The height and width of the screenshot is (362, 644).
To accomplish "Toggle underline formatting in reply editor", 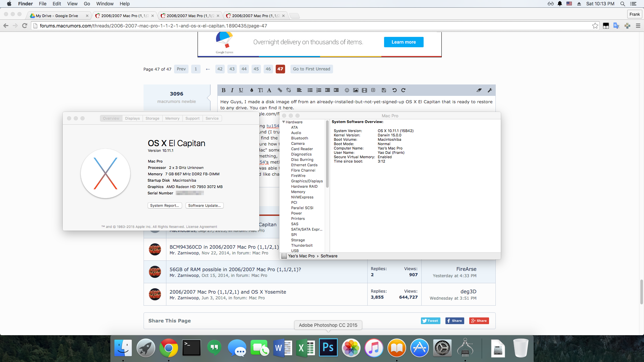I will pyautogui.click(x=241, y=90).
